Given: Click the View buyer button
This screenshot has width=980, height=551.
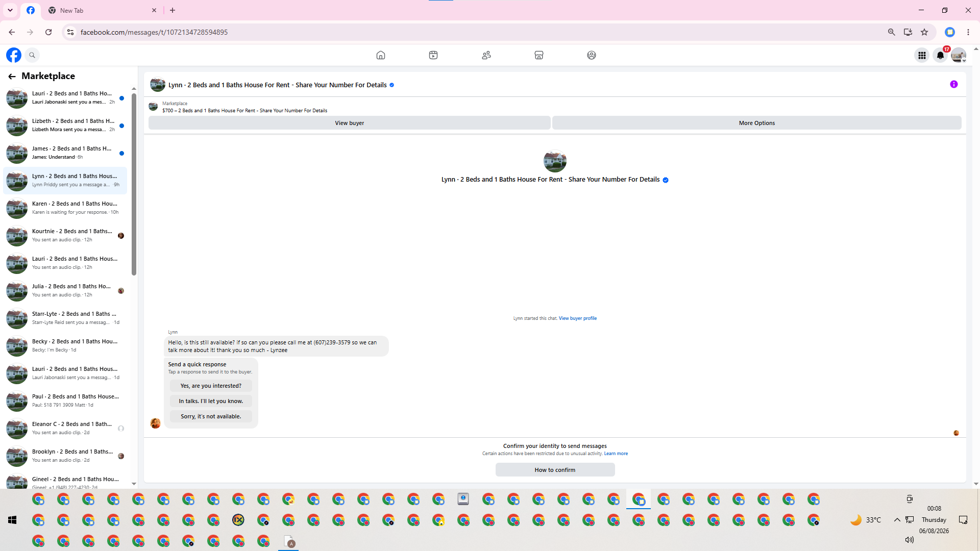Looking at the screenshot, I should [350, 123].
